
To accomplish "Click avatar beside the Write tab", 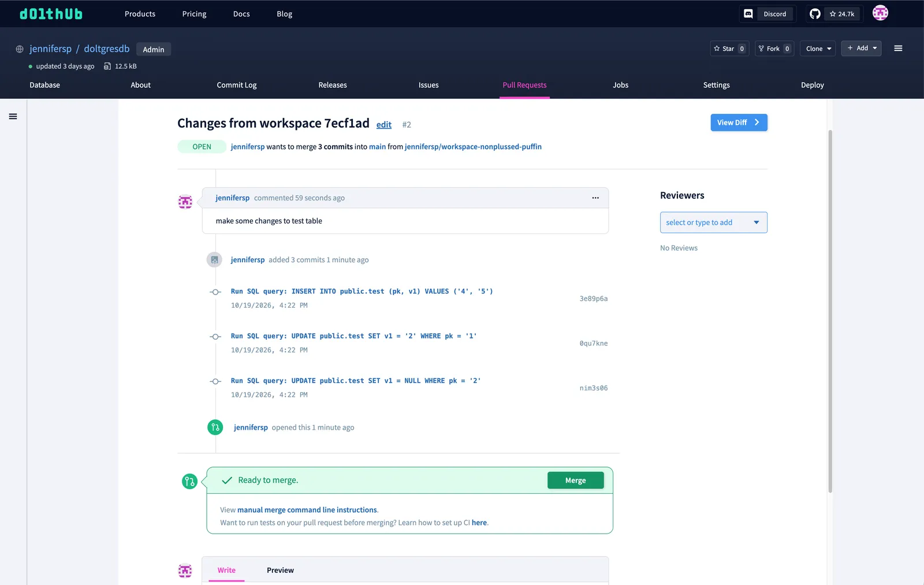I will [185, 571].
